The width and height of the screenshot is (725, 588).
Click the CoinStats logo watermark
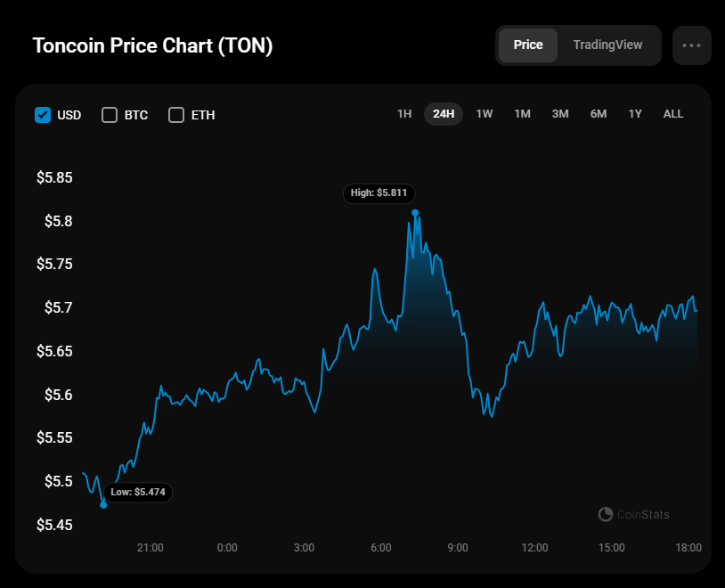point(633,514)
